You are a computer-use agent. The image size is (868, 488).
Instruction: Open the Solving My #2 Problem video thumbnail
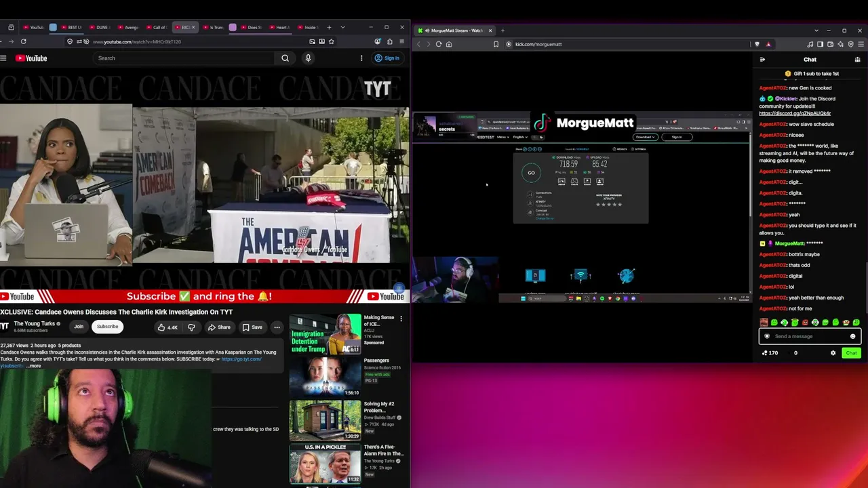click(325, 421)
